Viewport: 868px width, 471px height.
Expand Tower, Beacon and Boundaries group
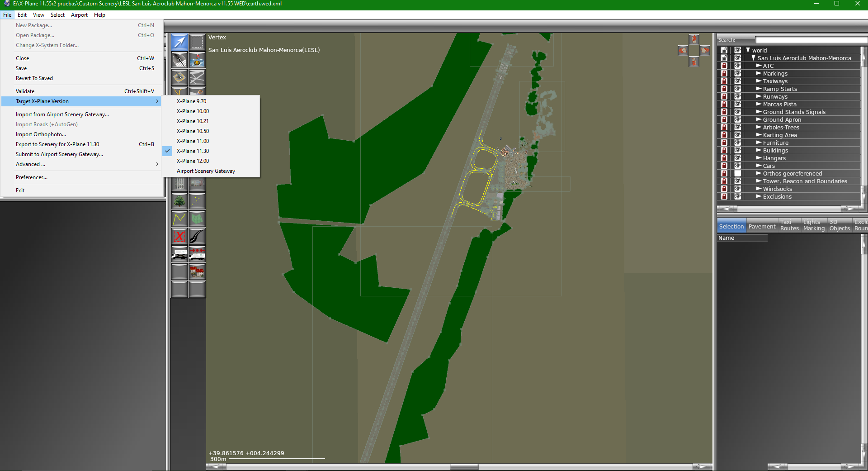pos(759,181)
